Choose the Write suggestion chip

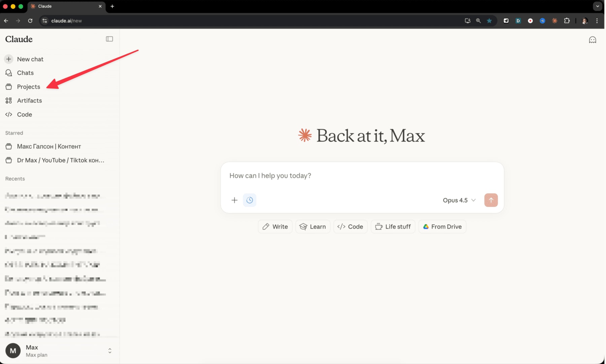(275, 227)
